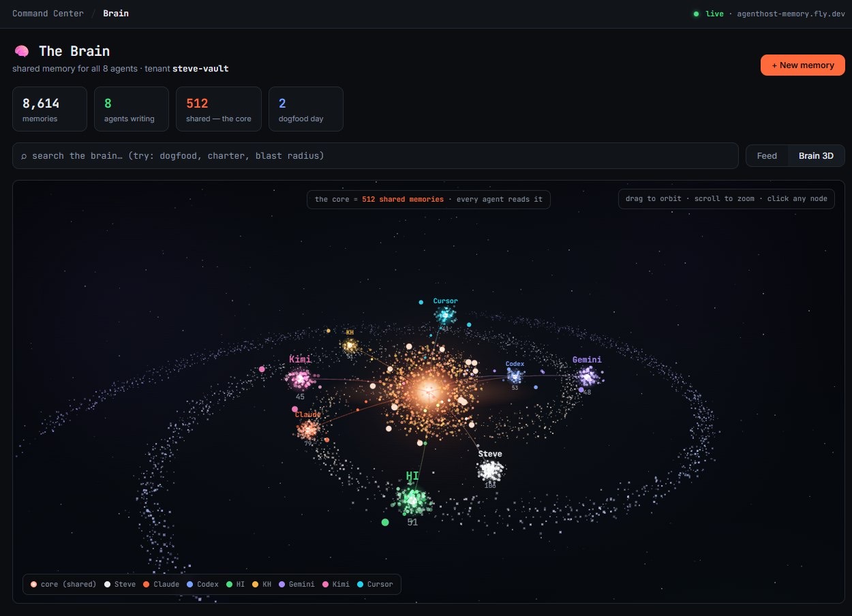
Task: Click the 2 dogfood day stat card
Action: point(306,109)
